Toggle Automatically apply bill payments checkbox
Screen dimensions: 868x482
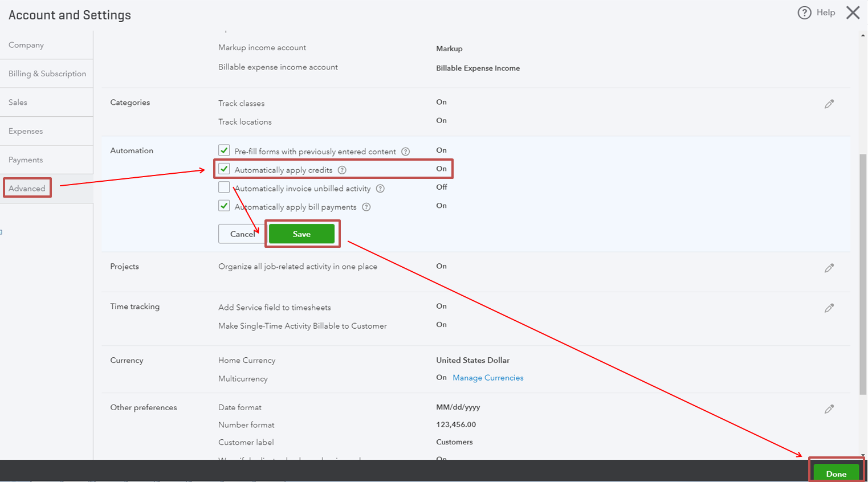[x=224, y=206]
